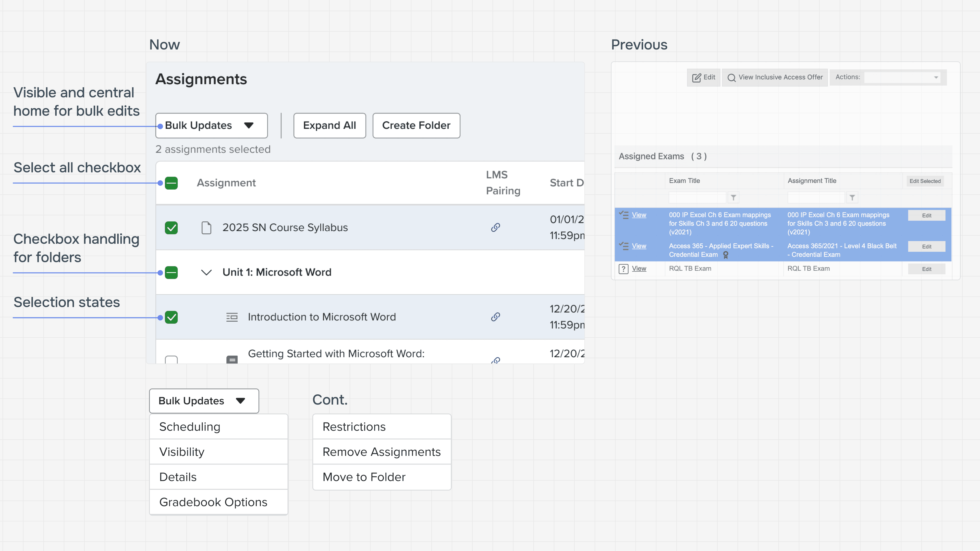This screenshot has width=980, height=551.
Task: Open the Actions dropdown in Previous panel
Action: pyautogui.click(x=902, y=78)
